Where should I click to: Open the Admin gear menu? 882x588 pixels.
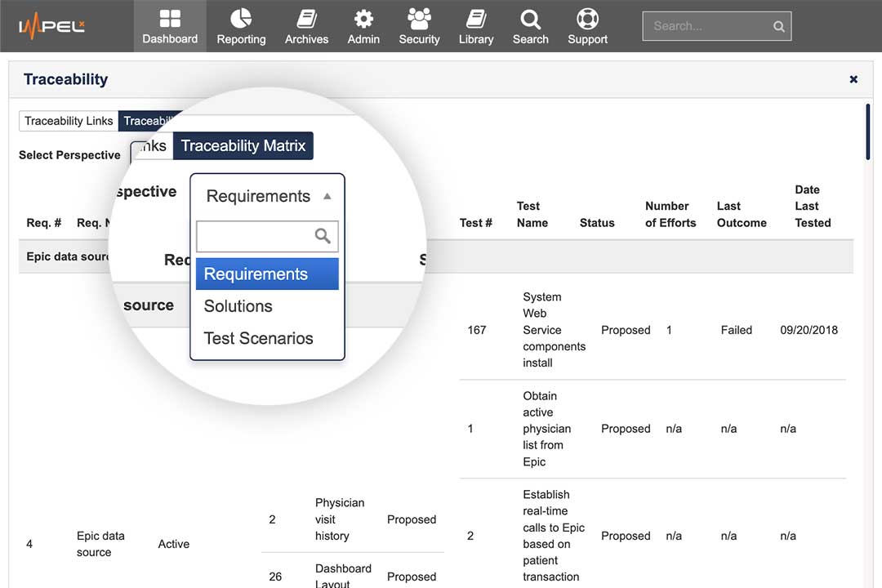pos(363,26)
